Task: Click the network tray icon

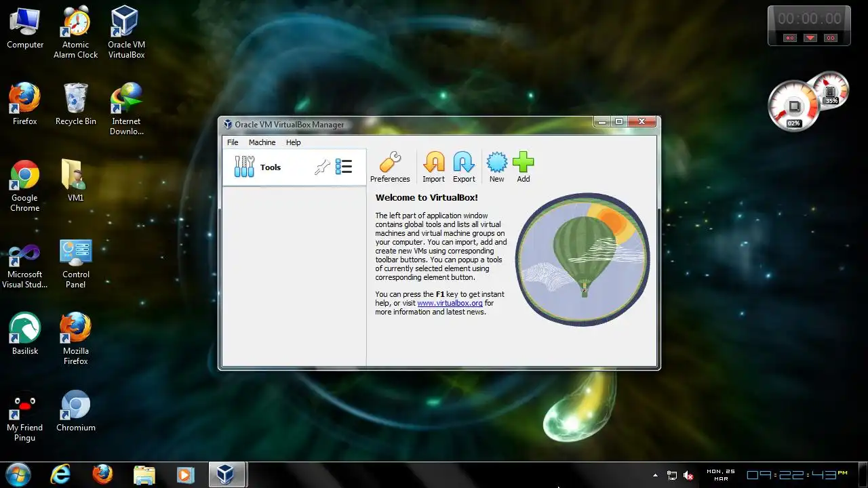Action: [672, 475]
